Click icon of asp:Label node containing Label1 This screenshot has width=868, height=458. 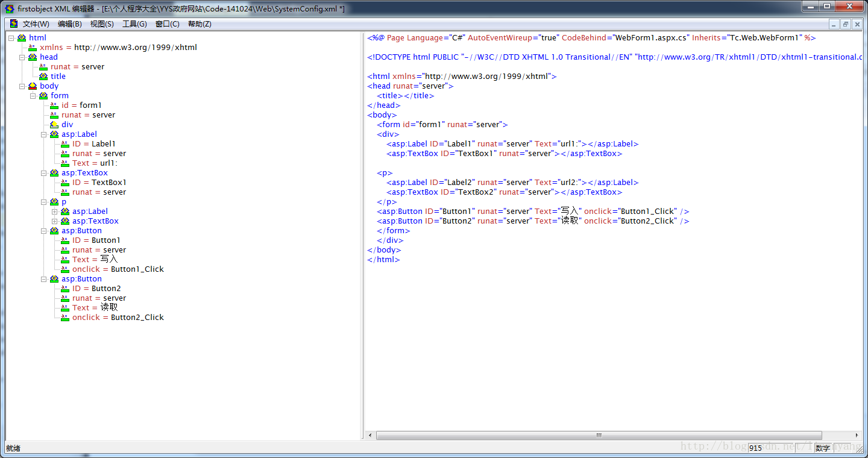coord(54,134)
